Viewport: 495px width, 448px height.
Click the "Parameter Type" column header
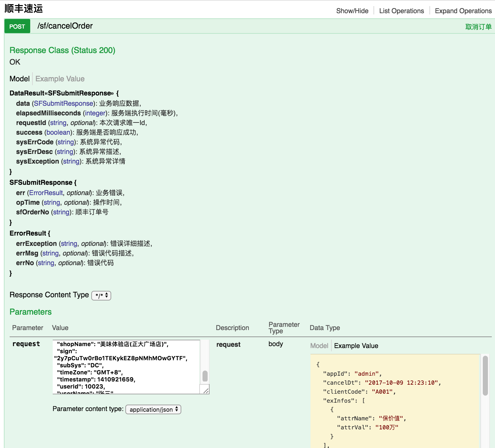[284, 328]
